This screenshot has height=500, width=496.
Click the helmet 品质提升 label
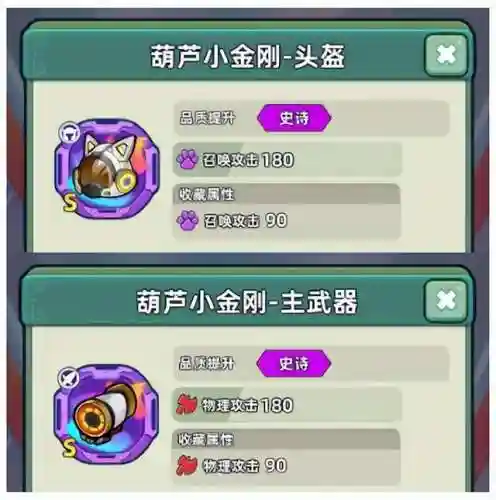pyautogui.click(x=207, y=118)
